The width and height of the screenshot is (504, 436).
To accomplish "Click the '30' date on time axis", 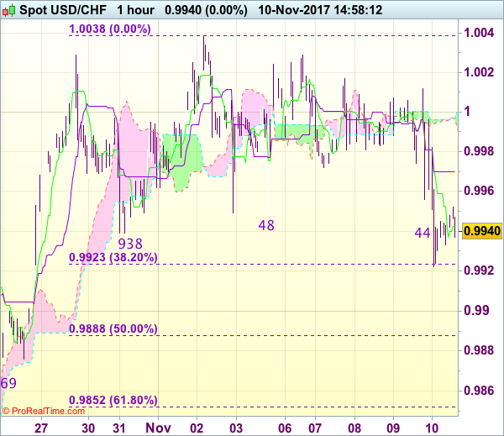I will [88, 428].
